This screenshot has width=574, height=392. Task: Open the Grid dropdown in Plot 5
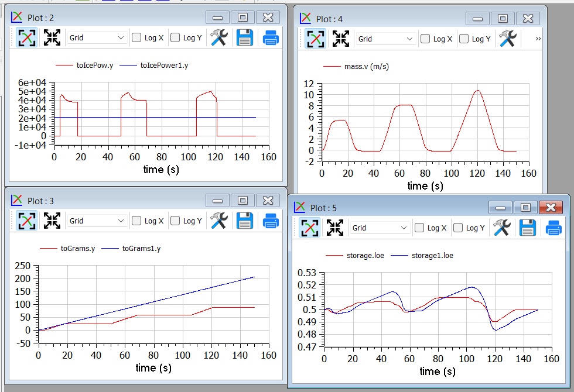point(380,228)
